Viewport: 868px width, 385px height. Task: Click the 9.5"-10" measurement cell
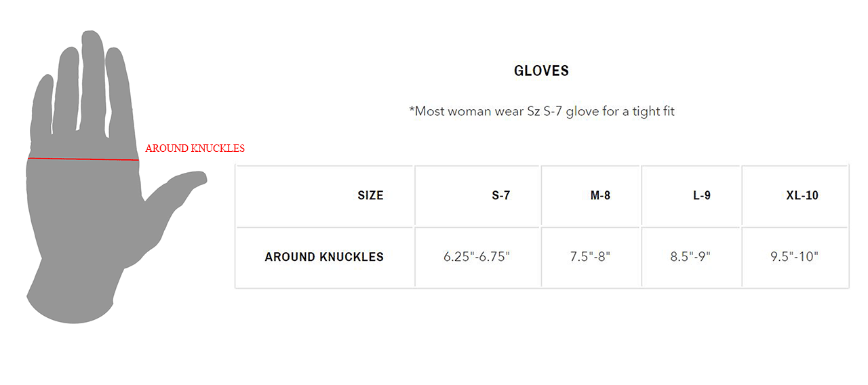[794, 257]
